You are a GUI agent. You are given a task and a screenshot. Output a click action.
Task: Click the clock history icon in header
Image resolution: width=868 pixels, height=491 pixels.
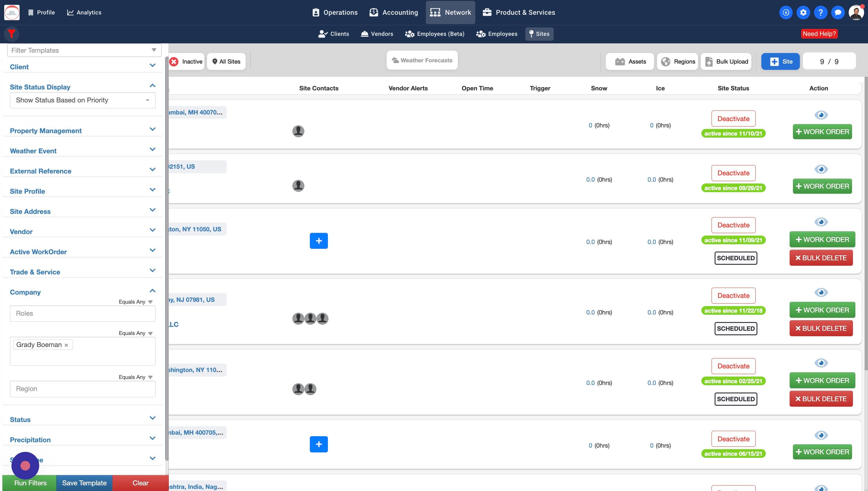786,12
